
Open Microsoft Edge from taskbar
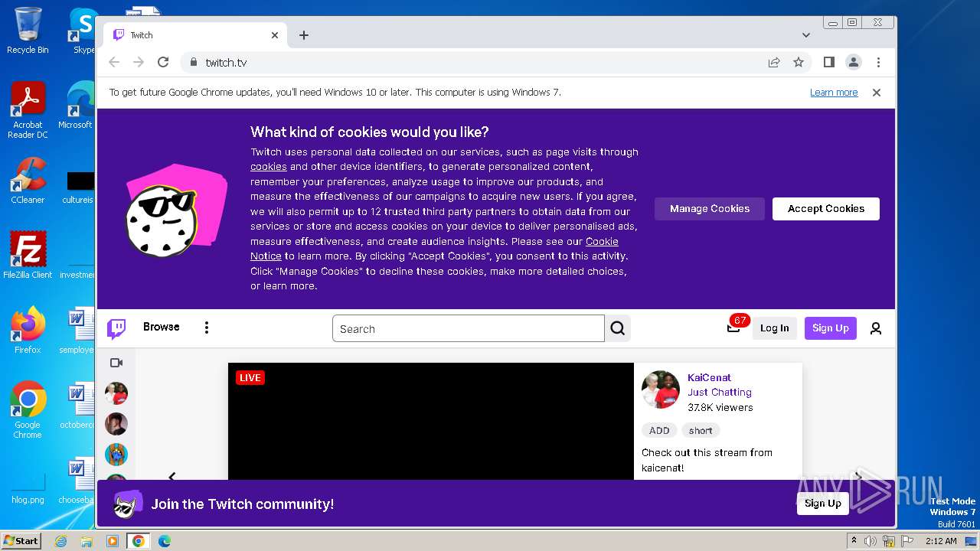pyautogui.click(x=164, y=541)
